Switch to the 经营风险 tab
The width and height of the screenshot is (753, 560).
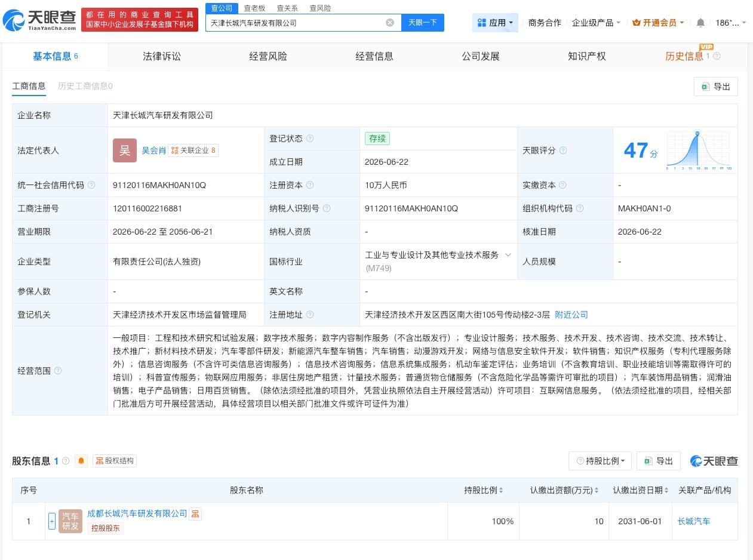(x=268, y=56)
